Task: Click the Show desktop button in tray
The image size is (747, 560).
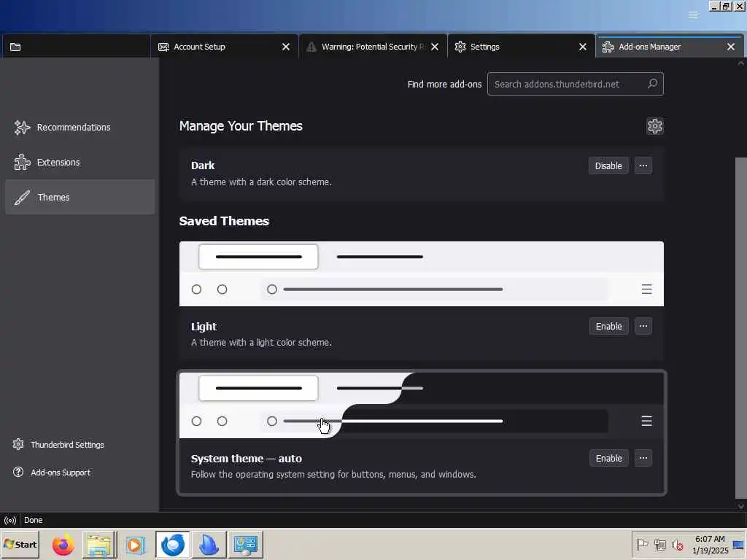Action: point(739,545)
